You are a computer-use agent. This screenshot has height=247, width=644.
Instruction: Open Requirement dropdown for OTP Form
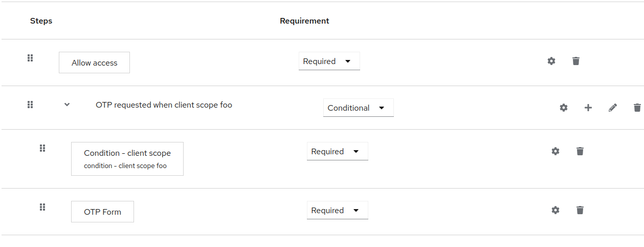[x=337, y=211]
